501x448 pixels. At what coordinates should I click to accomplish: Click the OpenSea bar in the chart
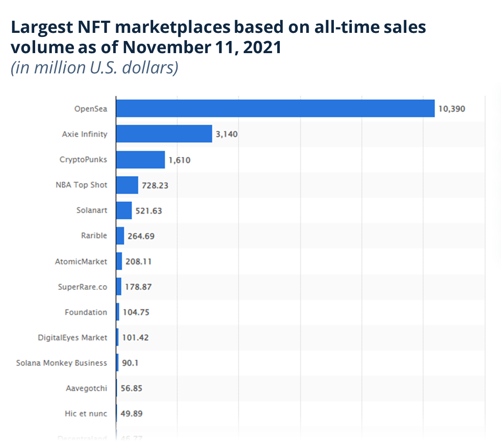point(275,108)
